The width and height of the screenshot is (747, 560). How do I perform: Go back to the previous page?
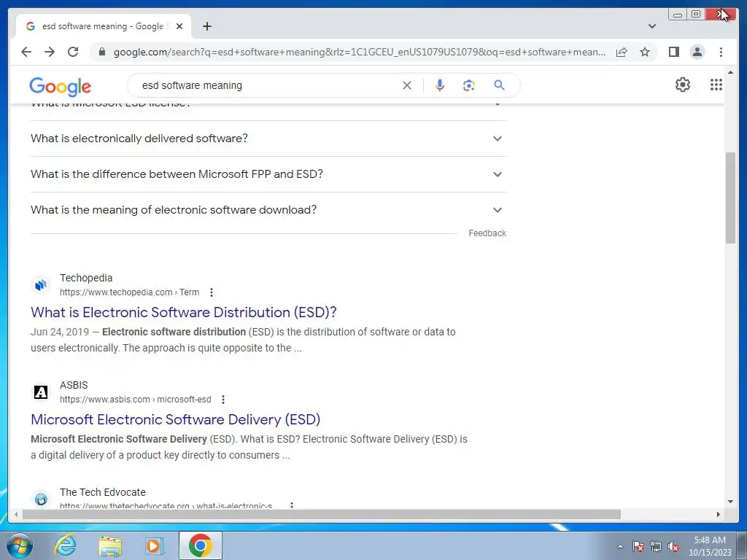click(26, 52)
